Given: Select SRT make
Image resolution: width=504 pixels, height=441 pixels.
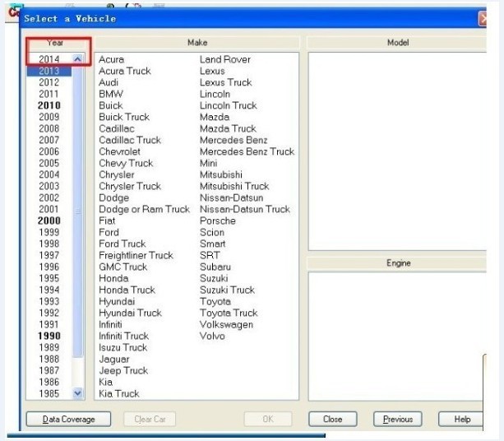Looking at the screenshot, I should tap(210, 255).
